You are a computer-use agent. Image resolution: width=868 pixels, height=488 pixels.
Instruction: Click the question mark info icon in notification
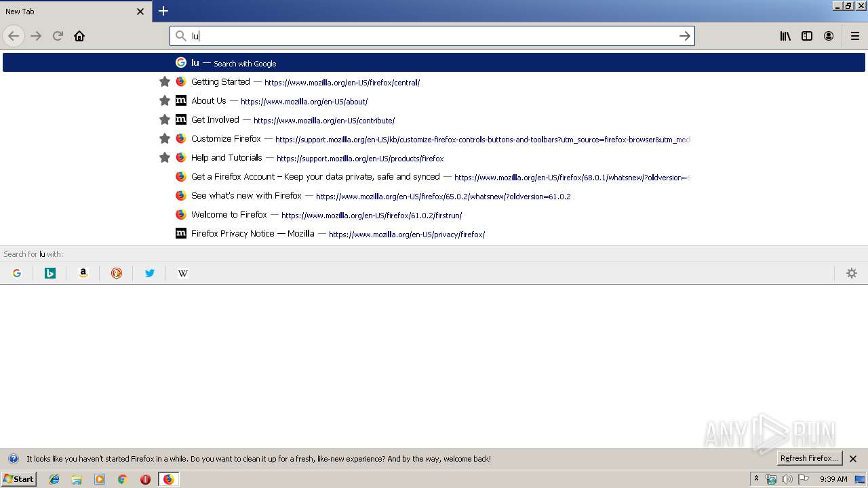click(13, 459)
